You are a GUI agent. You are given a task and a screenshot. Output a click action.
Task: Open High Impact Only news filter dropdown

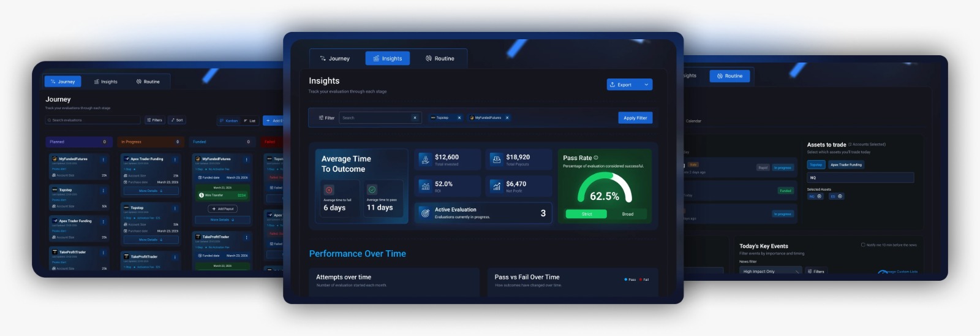(771, 271)
